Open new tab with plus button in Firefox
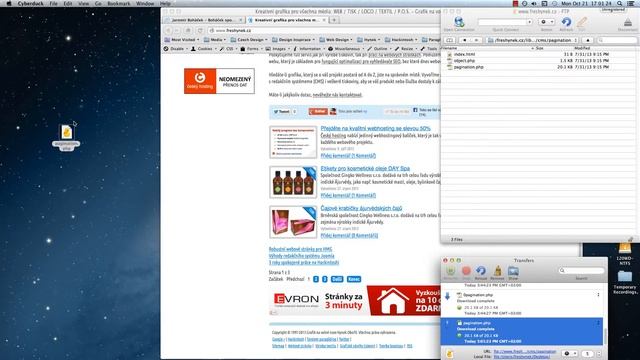640x360 pixels. [334, 20]
